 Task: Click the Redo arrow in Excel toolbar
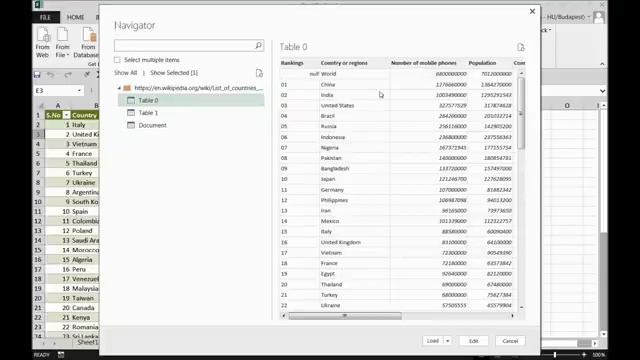click(x=68, y=75)
